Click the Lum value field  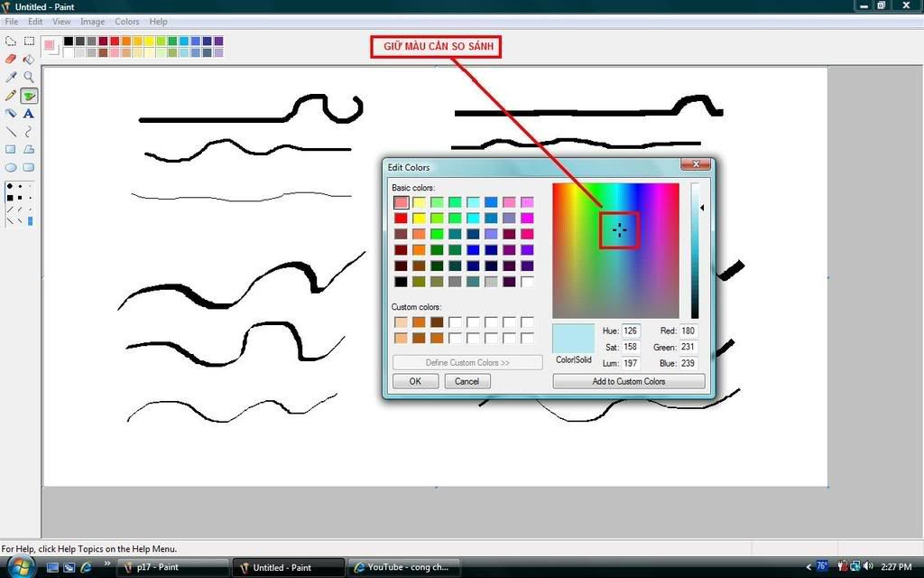(631, 363)
